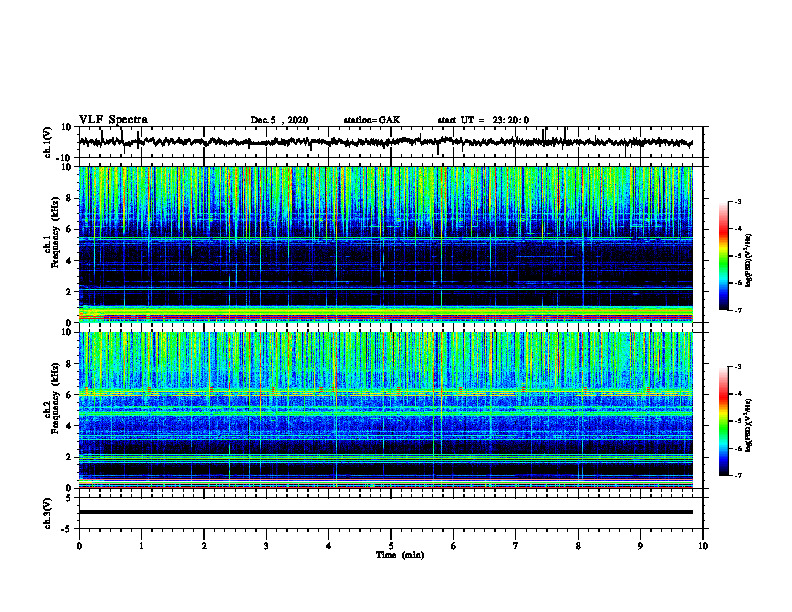Image resolution: width=792 pixels, height=612 pixels.
Task: Click the "ch.3(V)" axis label
Action: tap(48, 513)
